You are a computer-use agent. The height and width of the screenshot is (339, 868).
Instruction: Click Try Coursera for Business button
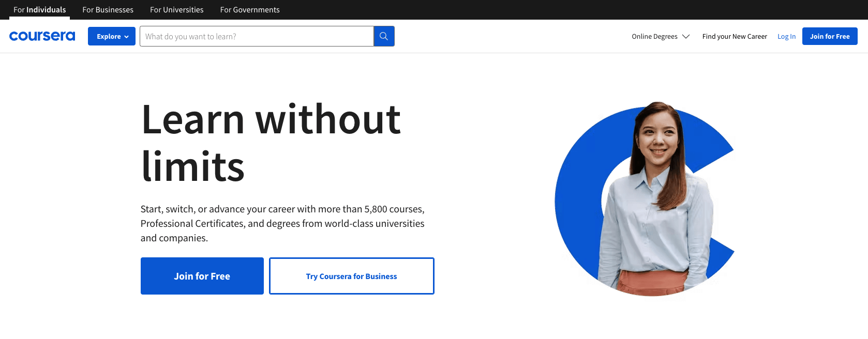tap(352, 276)
